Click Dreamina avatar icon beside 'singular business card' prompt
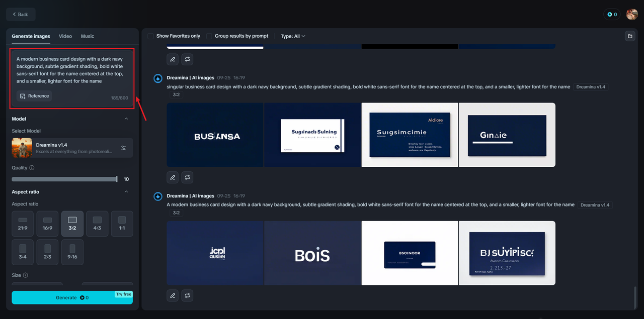This screenshot has height=319, width=644. pos(157,78)
